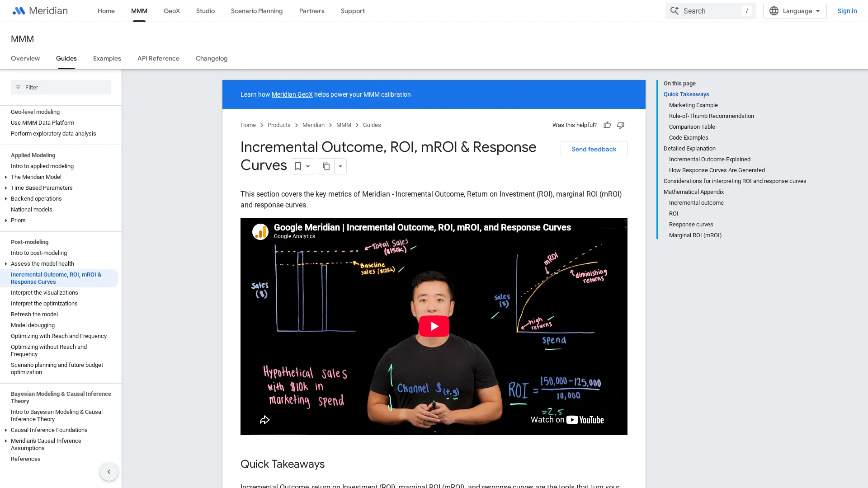Jump to Code Examples section
Image resolution: width=868 pixels, height=488 pixels.
pos(689,138)
